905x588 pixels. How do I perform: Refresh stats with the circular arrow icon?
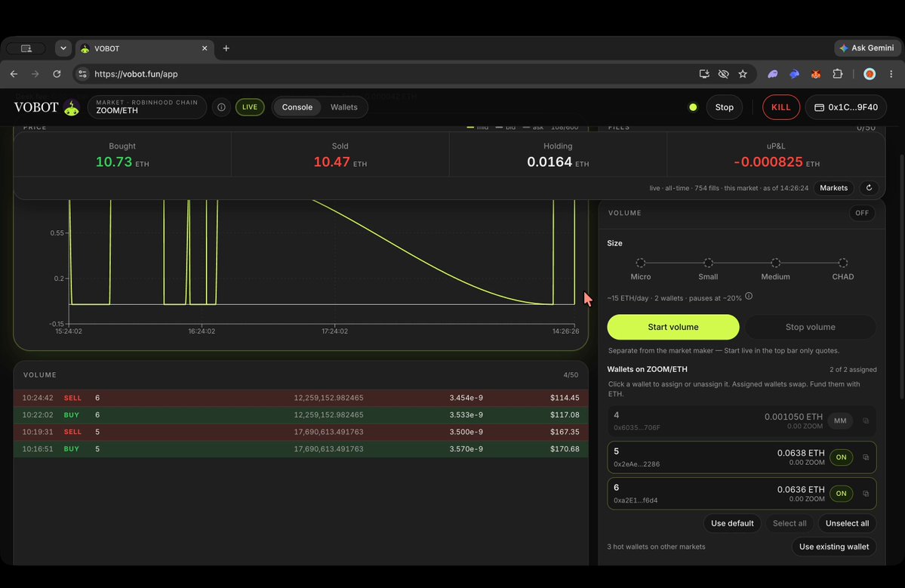(x=869, y=188)
